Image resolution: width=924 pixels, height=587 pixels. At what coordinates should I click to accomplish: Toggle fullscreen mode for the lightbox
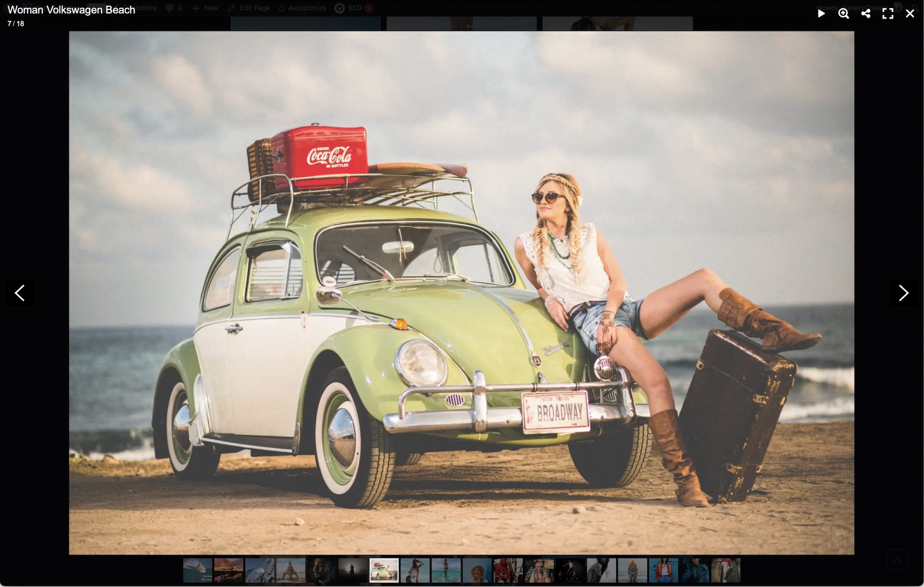[887, 14]
